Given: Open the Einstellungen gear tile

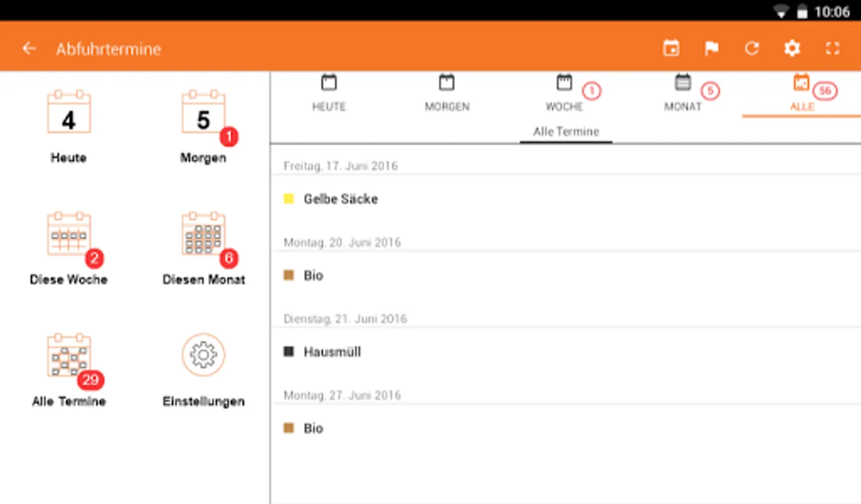Looking at the screenshot, I should pos(203,355).
